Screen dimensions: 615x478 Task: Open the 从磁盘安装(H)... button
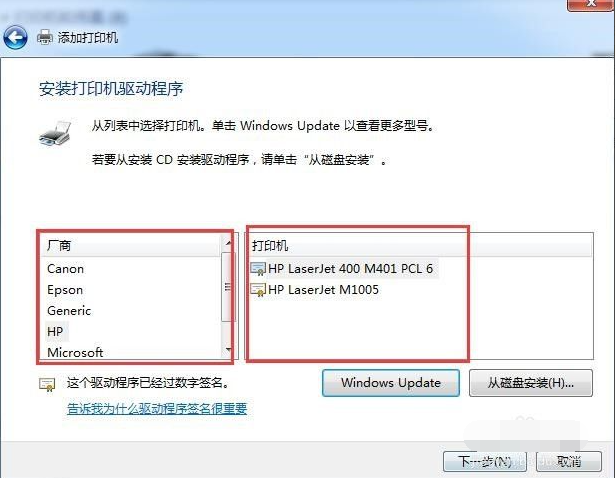pyautogui.click(x=531, y=383)
